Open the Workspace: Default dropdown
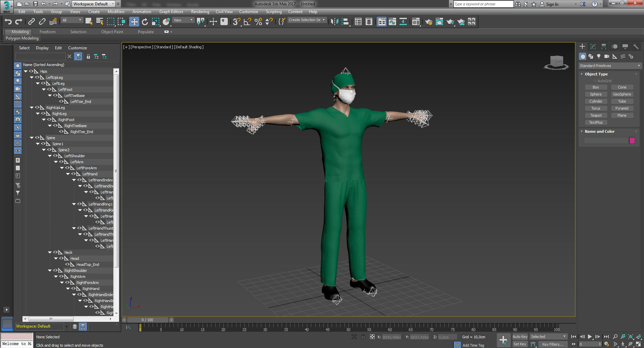This screenshot has width=644, height=348. [94, 4]
